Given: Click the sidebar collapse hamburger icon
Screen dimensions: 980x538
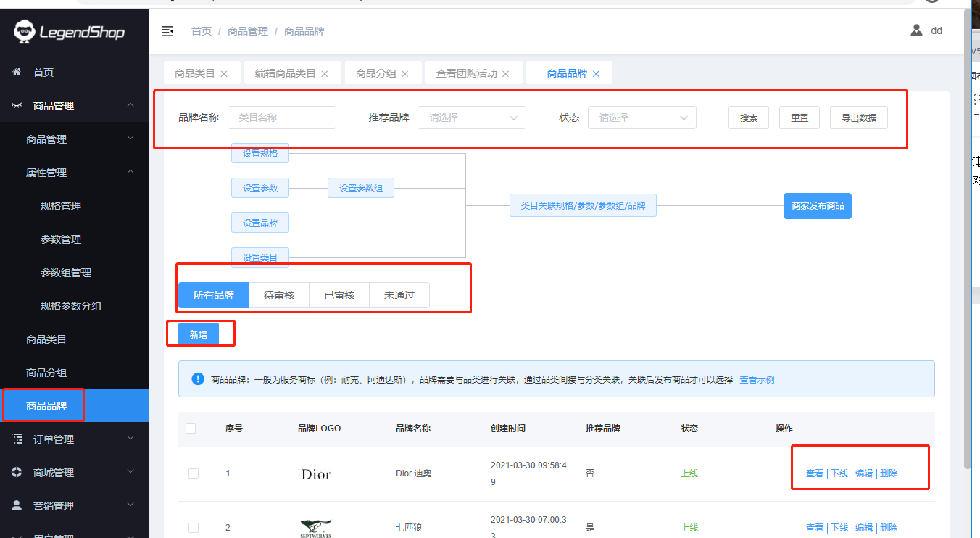Looking at the screenshot, I should pyautogui.click(x=167, y=31).
